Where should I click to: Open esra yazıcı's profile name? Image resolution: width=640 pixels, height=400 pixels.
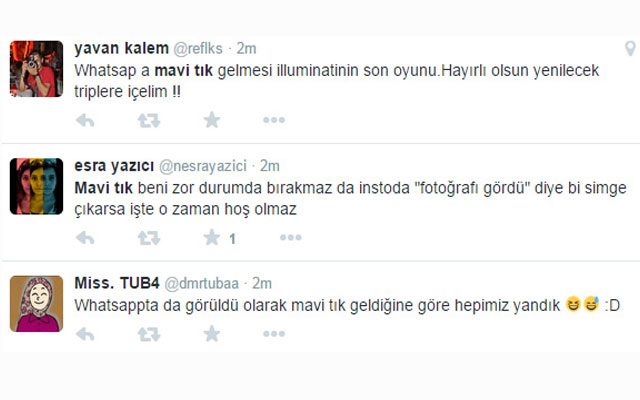tap(114, 166)
